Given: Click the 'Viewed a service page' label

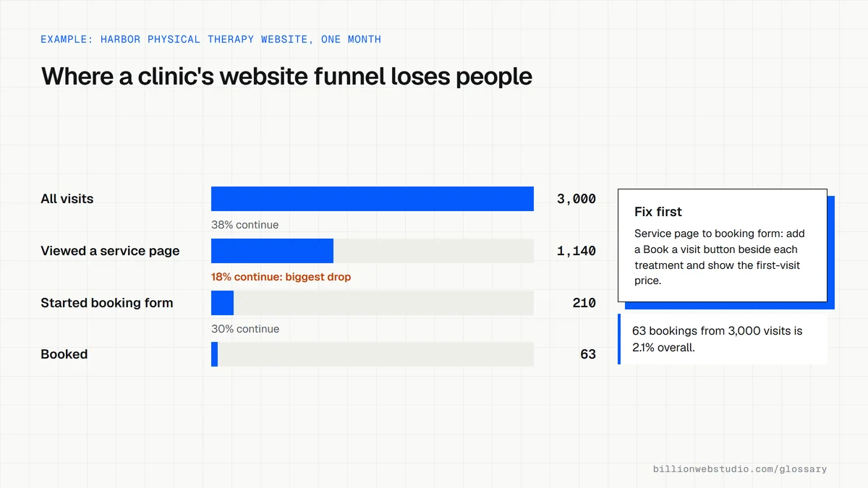Looking at the screenshot, I should [x=110, y=251].
